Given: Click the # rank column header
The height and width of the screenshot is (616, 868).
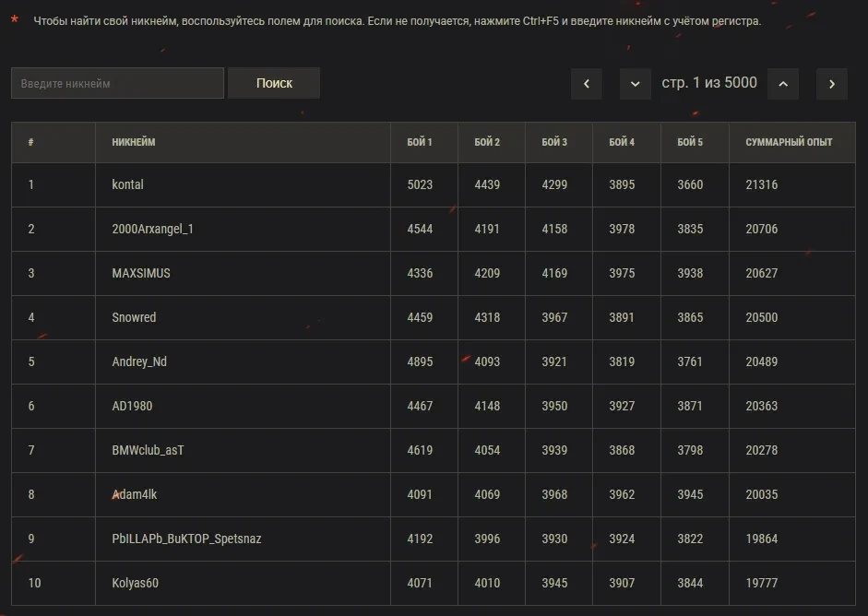Looking at the screenshot, I should (31, 142).
